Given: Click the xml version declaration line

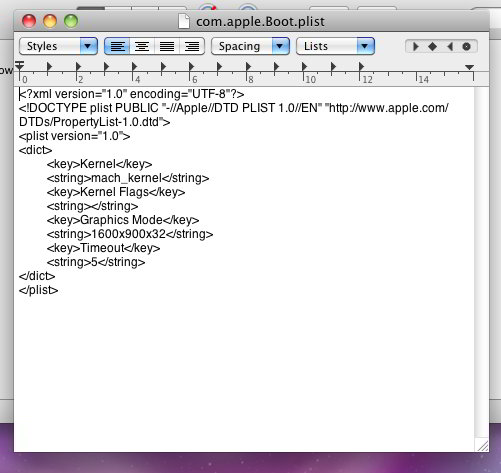Looking at the screenshot, I should [x=132, y=94].
